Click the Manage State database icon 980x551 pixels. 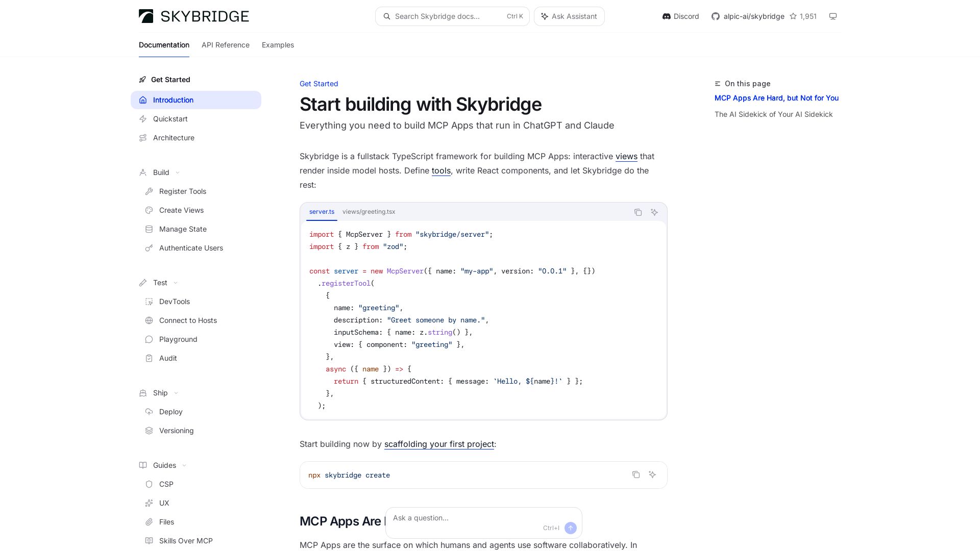(149, 229)
